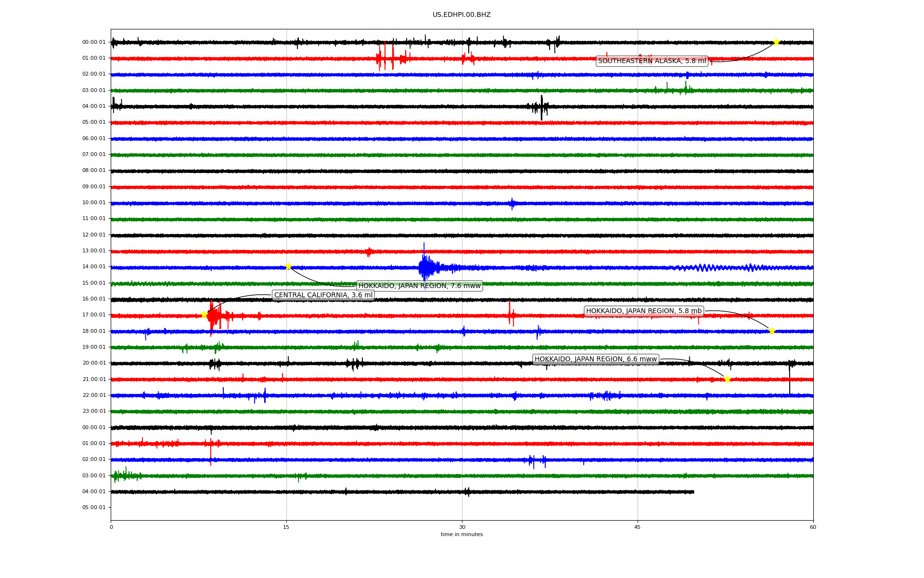Click the CENTRAL CALIFORNIA, 3.6 ml label
Image resolution: width=924 pixels, height=578 pixels.
[x=323, y=295]
